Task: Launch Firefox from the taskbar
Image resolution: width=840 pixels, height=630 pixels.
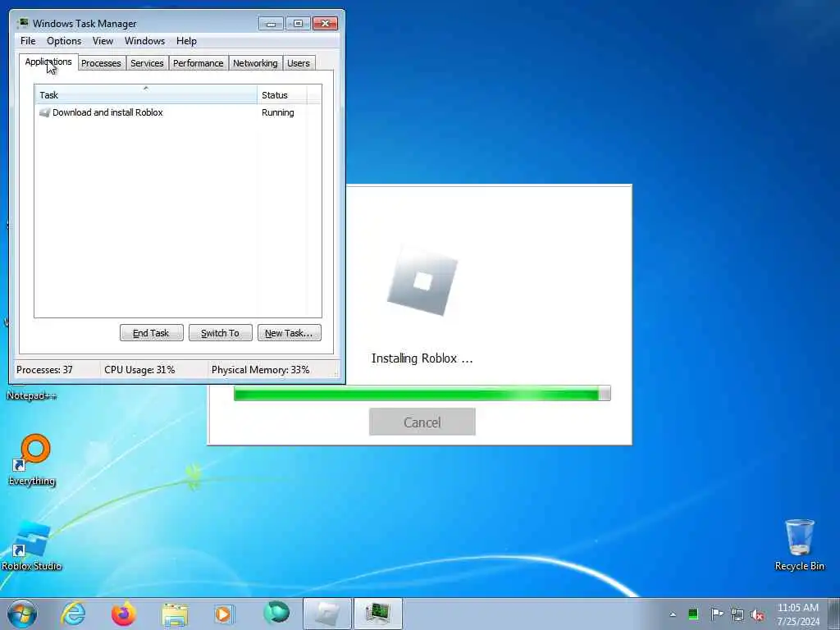Action: [x=124, y=614]
